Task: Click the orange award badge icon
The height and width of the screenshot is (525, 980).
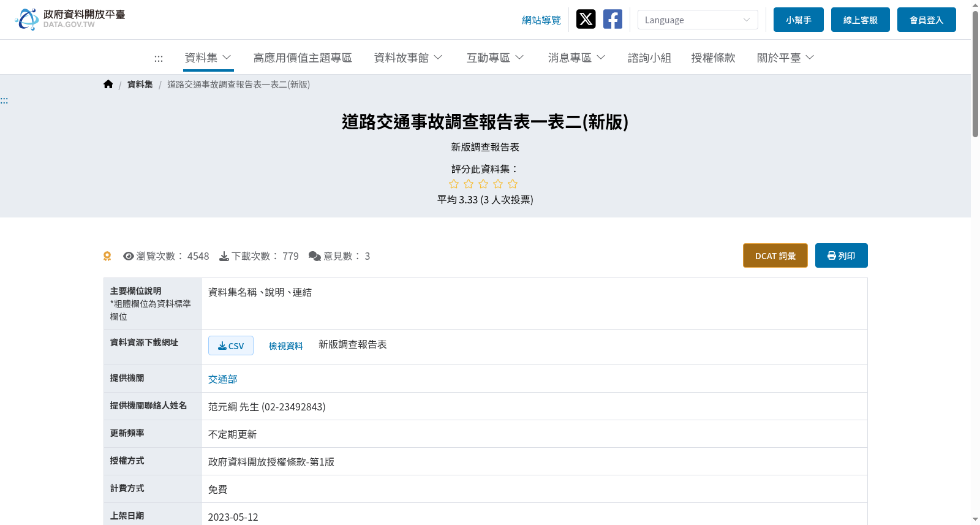Action: click(x=107, y=256)
